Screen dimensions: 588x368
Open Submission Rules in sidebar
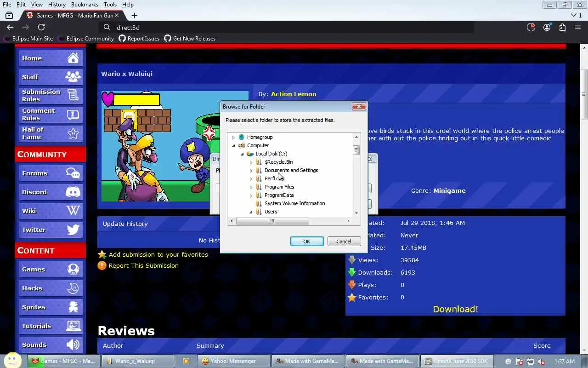(51, 96)
